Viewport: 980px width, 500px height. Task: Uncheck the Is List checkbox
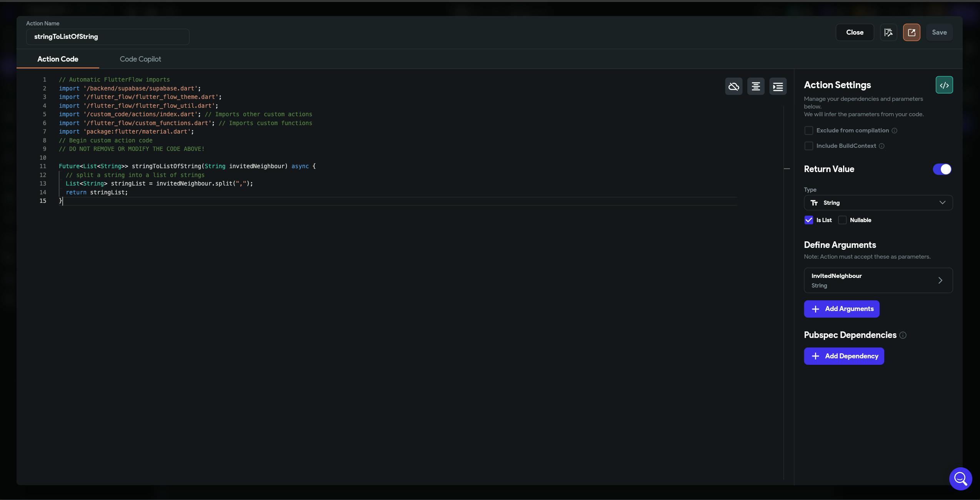coord(808,220)
